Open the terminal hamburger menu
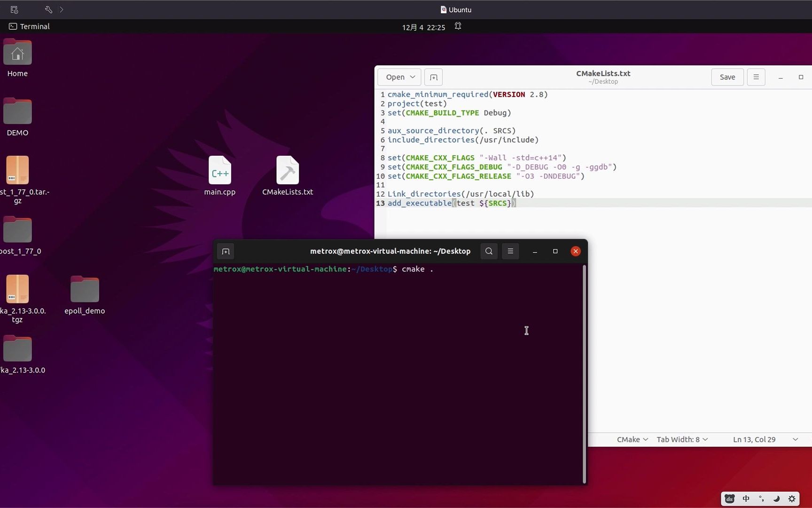This screenshot has height=508, width=812. coord(510,251)
